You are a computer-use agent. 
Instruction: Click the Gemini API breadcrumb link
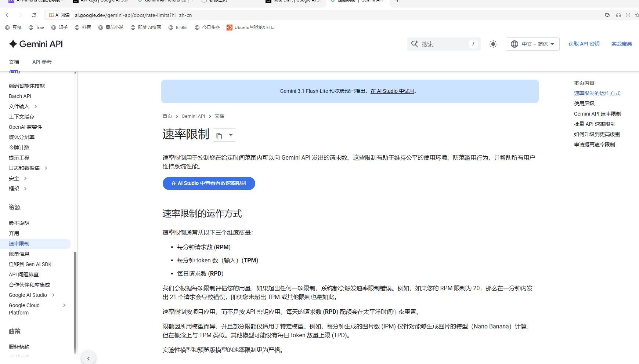pyautogui.click(x=193, y=116)
